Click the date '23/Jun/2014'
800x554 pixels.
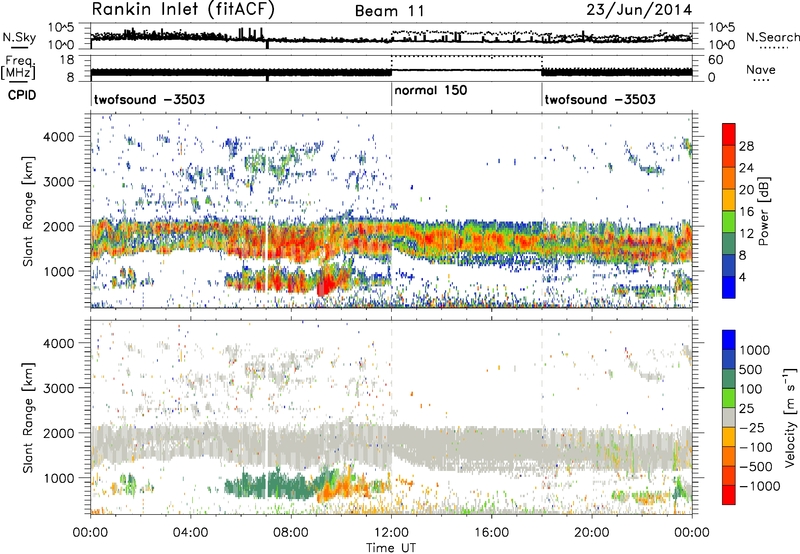coord(639,10)
